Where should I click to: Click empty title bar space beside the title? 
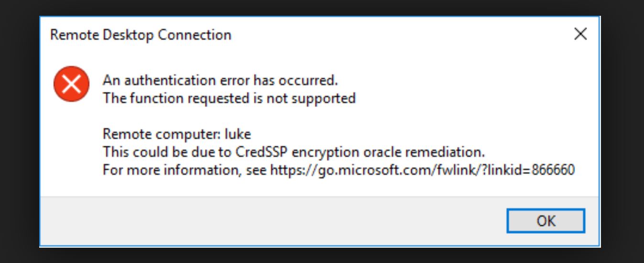pos(382,35)
